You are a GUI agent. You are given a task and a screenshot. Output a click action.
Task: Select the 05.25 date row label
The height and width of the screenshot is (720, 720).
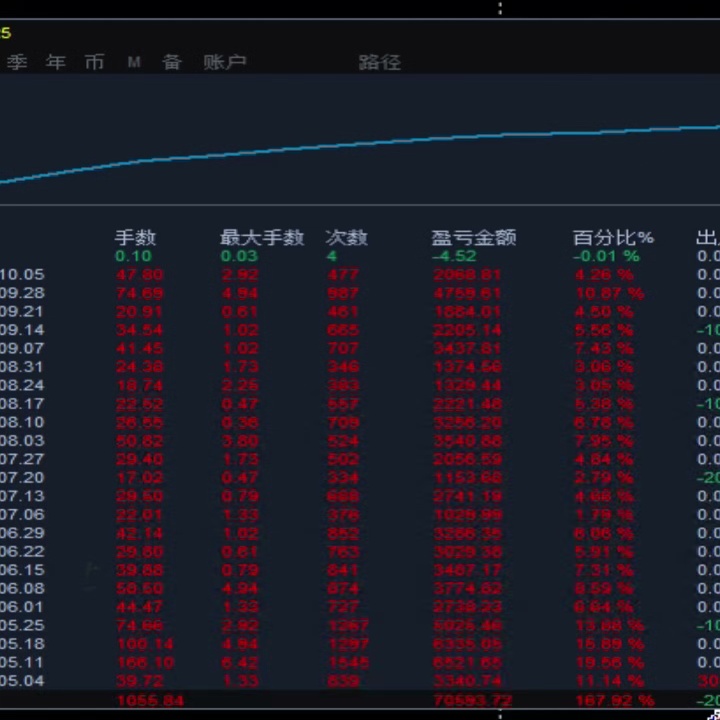[22, 625]
